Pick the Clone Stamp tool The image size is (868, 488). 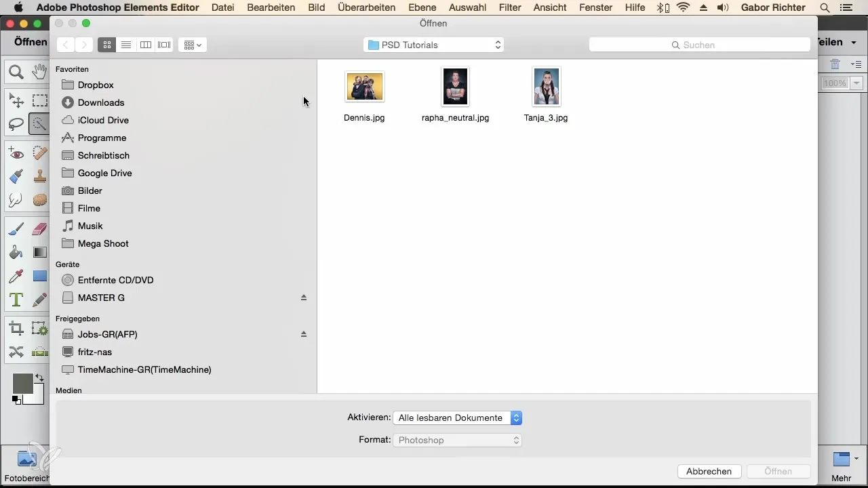coord(39,177)
